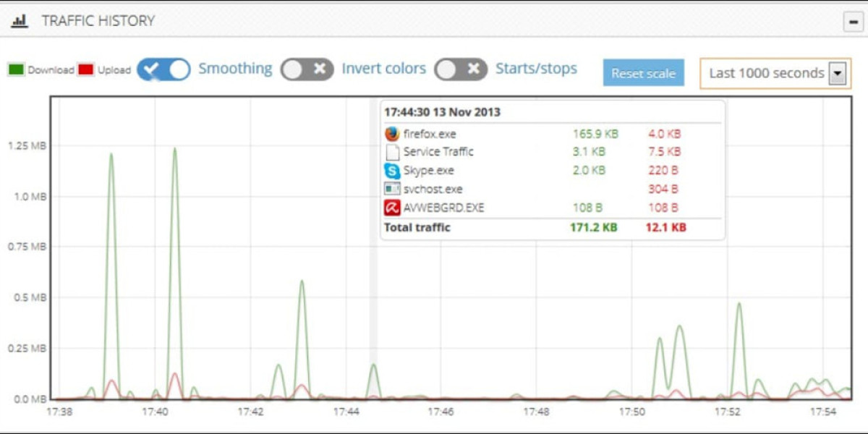This screenshot has height=434, width=868.
Task: Click the Service Traffic document icon
Action: [392, 152]
